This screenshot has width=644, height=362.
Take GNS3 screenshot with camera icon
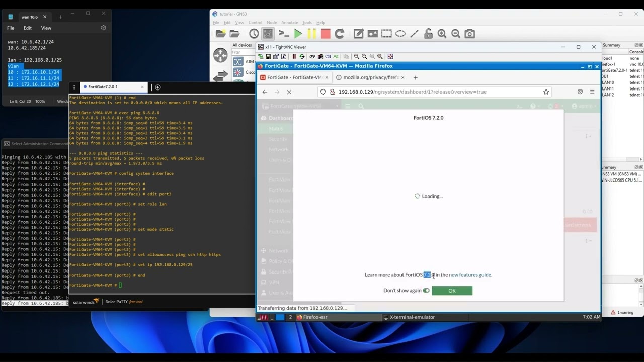point(469,34)
